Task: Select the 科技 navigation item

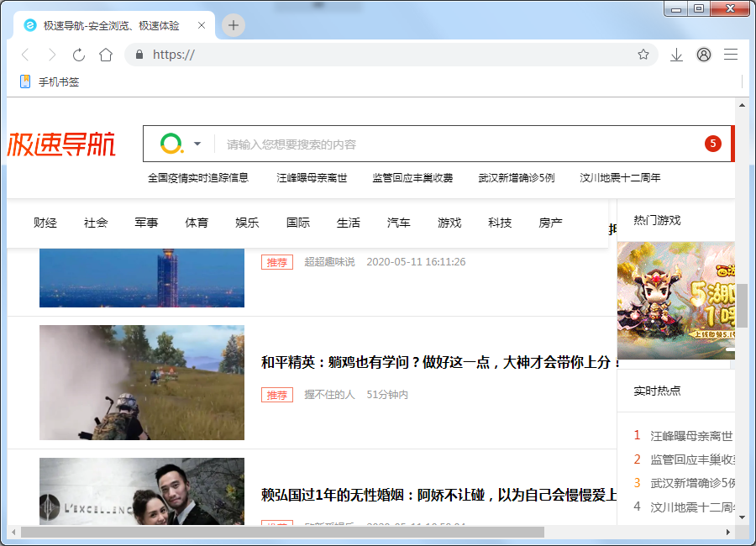Action: [499, 223]
